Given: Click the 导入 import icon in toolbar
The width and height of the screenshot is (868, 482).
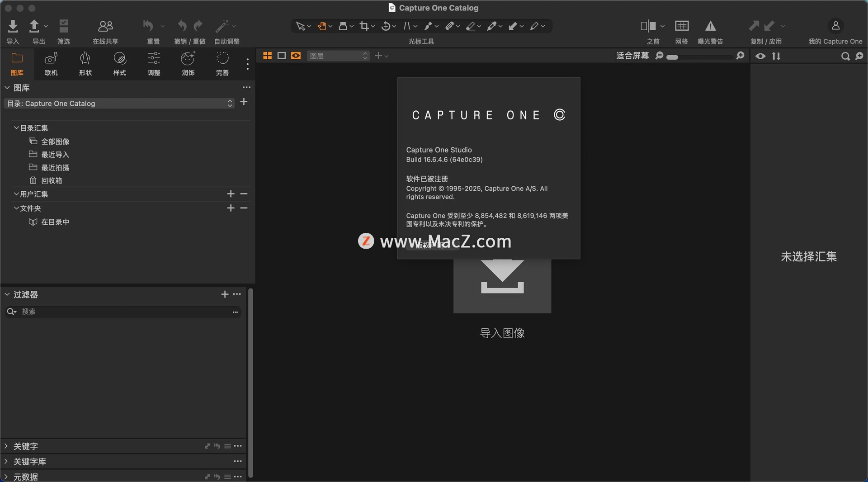Looking at the screenshot, I should pos(13,26).
